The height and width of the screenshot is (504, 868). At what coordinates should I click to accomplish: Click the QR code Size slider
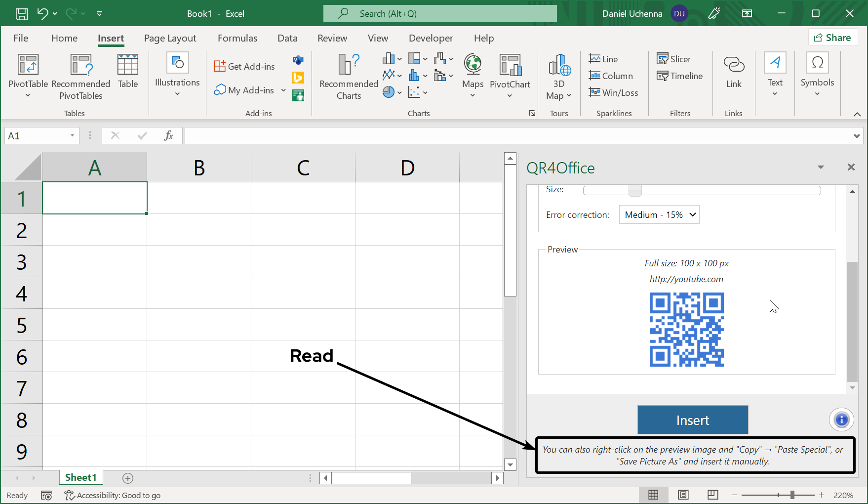point(635,191)
